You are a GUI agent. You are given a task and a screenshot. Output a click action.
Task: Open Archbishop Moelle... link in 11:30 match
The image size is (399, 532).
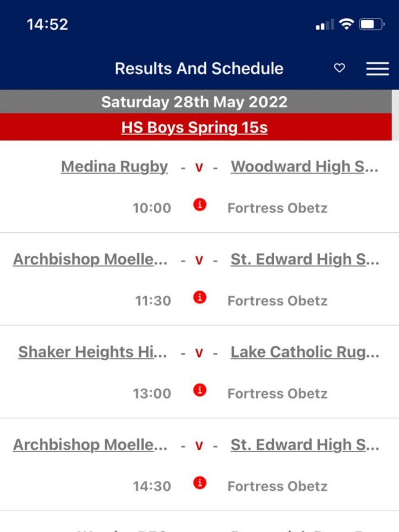click(90, 260)
